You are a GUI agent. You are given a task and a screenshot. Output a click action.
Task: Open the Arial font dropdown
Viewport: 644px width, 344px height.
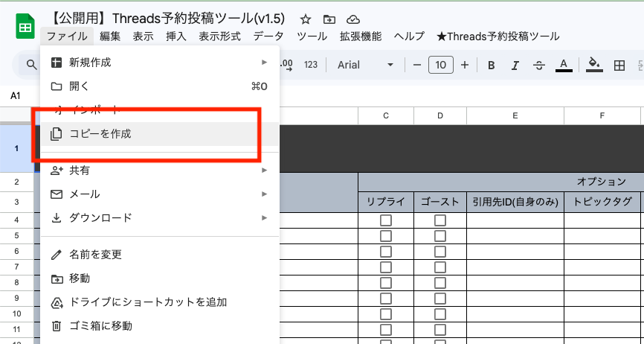[x=365, y=66]
